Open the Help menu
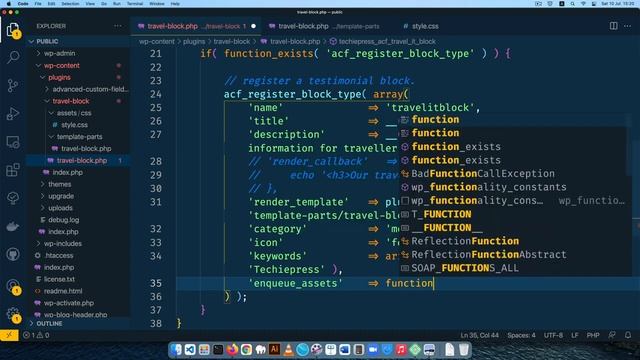640x360 pixels. (x=175, y=4)
